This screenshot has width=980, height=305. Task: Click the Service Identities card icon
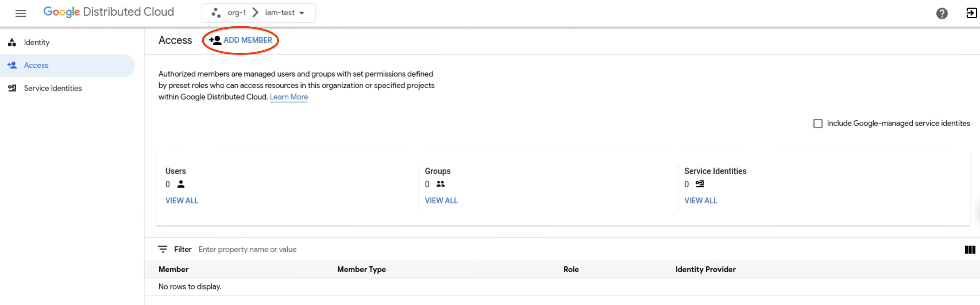pos(699,184)
